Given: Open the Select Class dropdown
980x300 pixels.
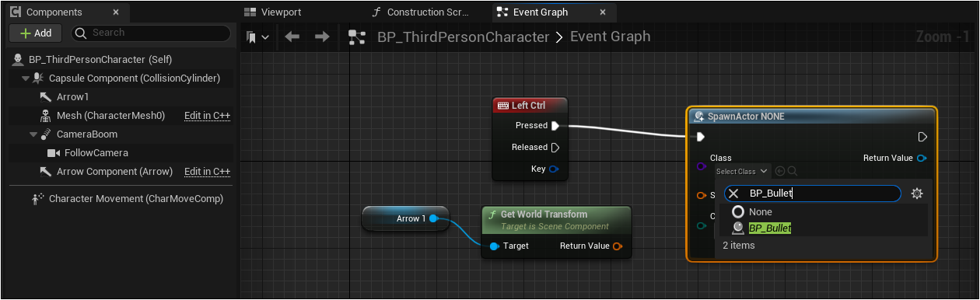Looking at the screenshot, I should 742,171.
